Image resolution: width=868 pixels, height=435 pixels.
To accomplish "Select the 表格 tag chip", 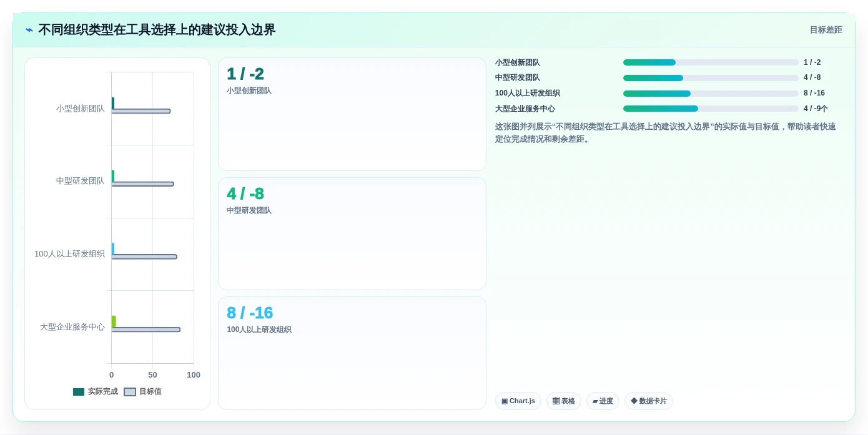I will point(564,401).
